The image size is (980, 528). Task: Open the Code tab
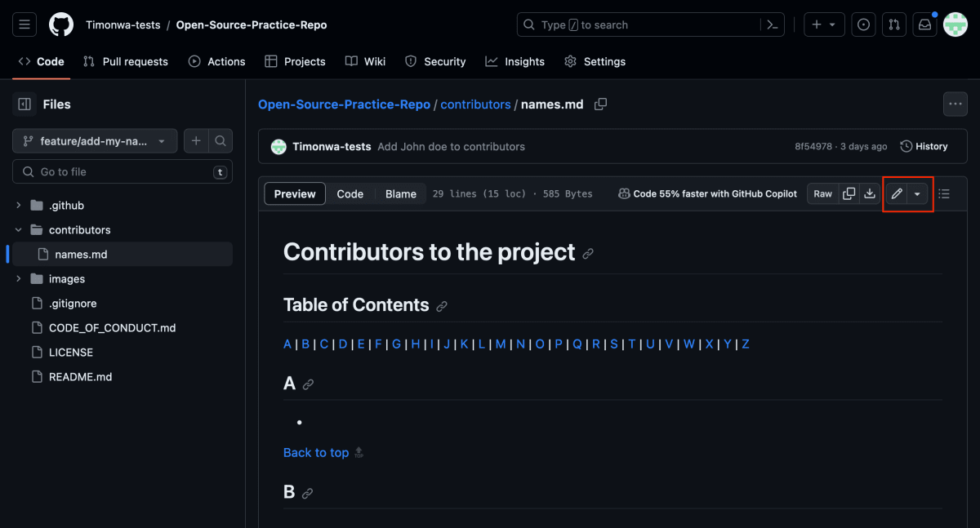coord(41,61)
